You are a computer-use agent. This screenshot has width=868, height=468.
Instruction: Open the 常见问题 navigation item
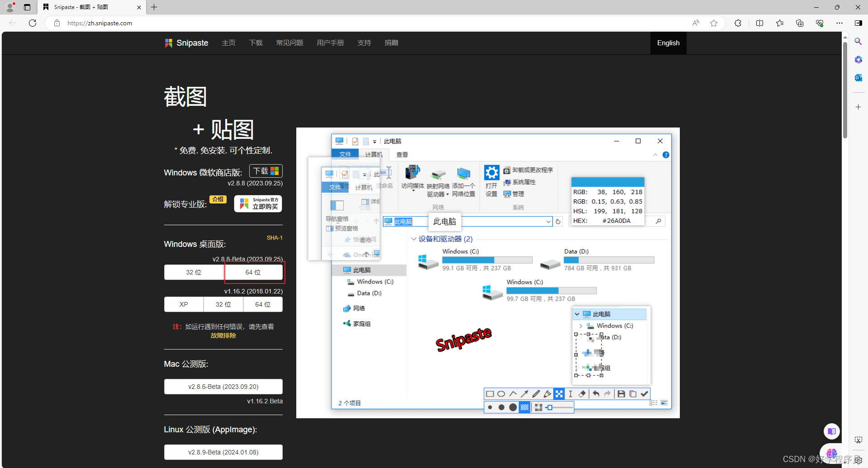tap(289, 43)
